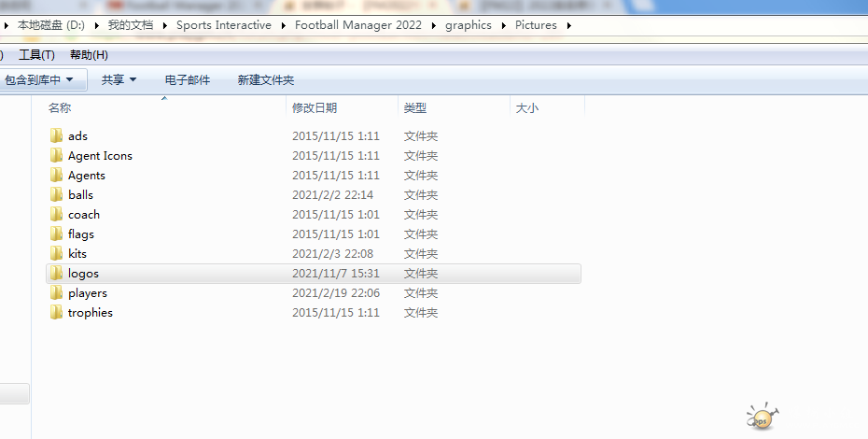This screenshot has height=439, width=868.
Task: Select the balls folder icon
Action: pyautogui.click(x=56, y=194)
